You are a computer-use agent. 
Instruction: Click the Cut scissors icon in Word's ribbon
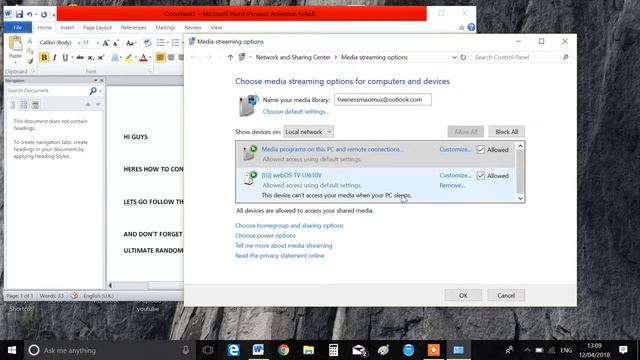tap(30, 41)
